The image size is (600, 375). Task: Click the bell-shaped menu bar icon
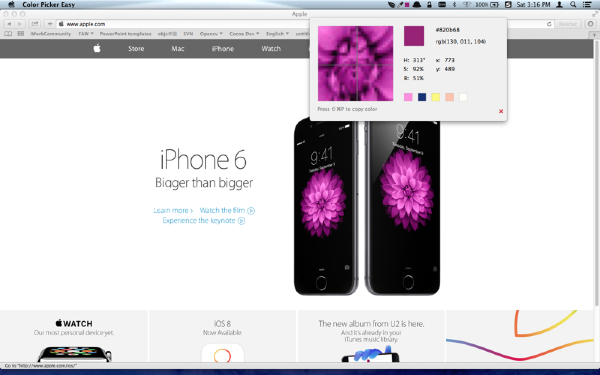(x=417, y=5)
